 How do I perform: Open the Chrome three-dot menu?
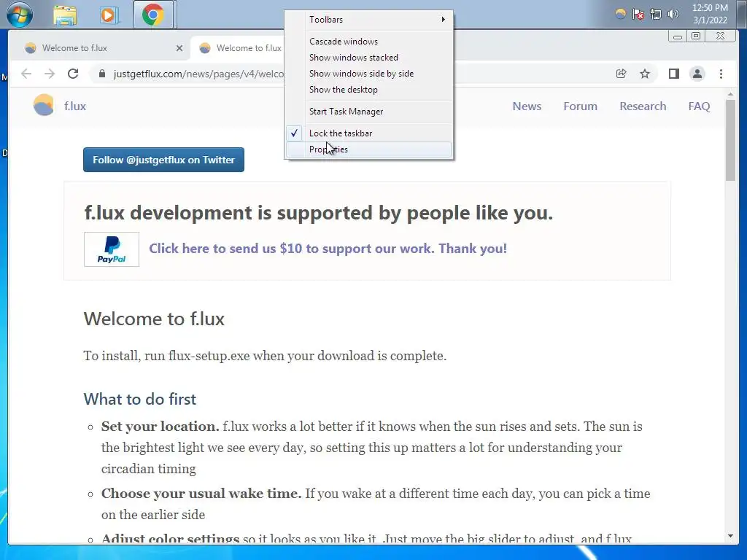(x=721, y=74)
